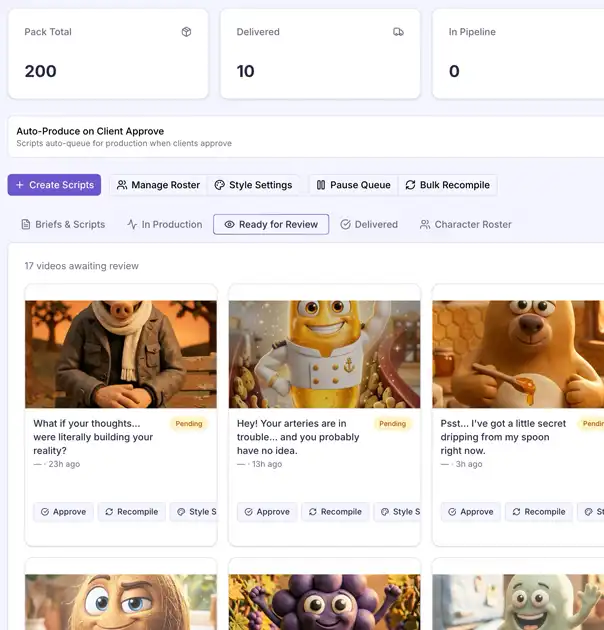Click the pause icon on Pause Queue
Viewport: 604px width, 630px height.
click(321, 185)
